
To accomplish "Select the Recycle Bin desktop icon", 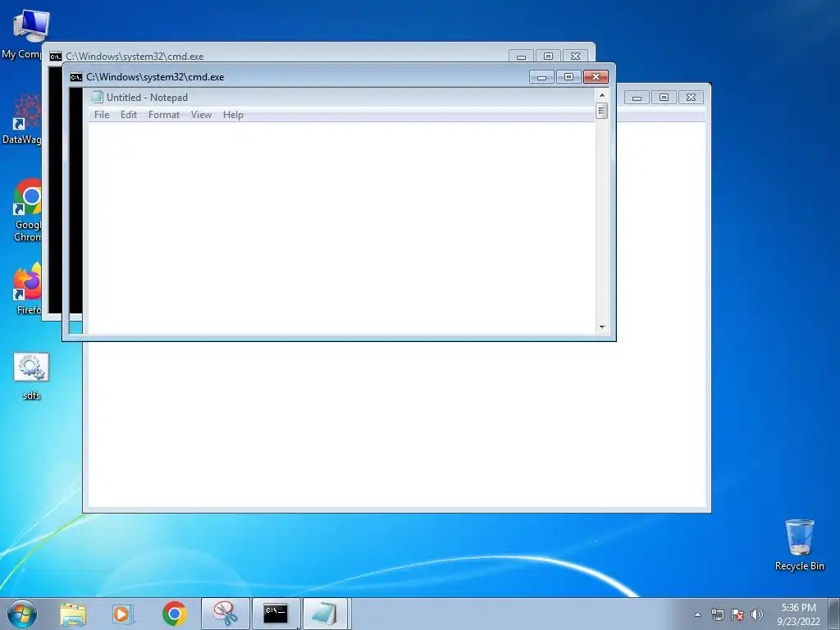I will tap(799, 545).
